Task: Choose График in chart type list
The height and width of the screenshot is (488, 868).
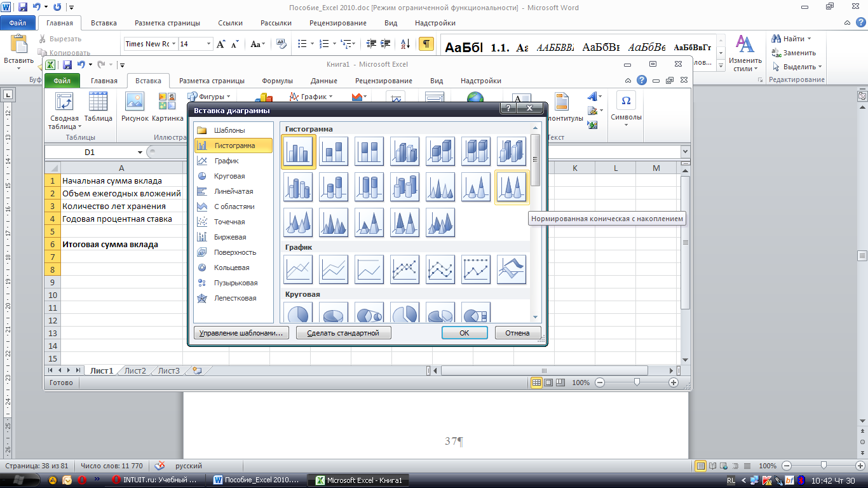Action: click(233, 161)
